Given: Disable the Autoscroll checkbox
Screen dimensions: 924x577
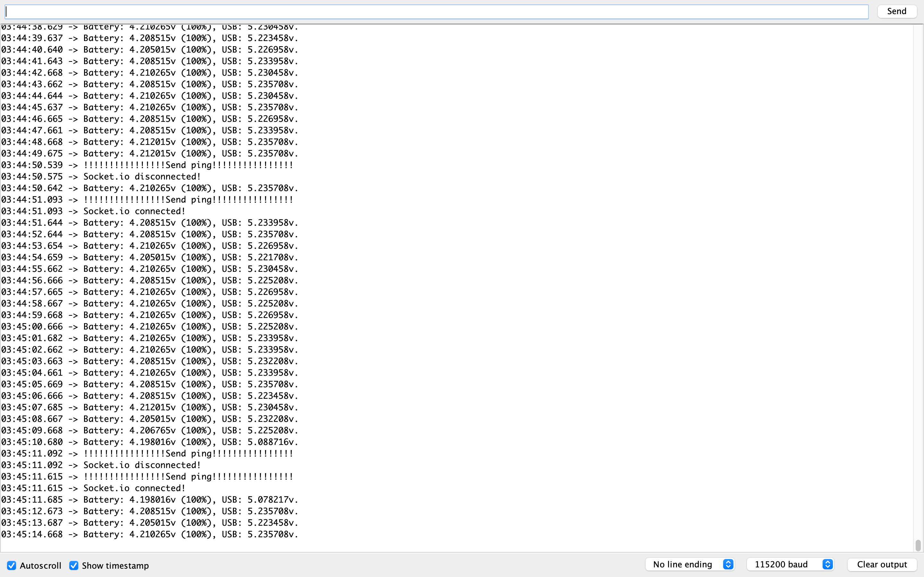Looking at the screenshot, I should tap(12, 565).
